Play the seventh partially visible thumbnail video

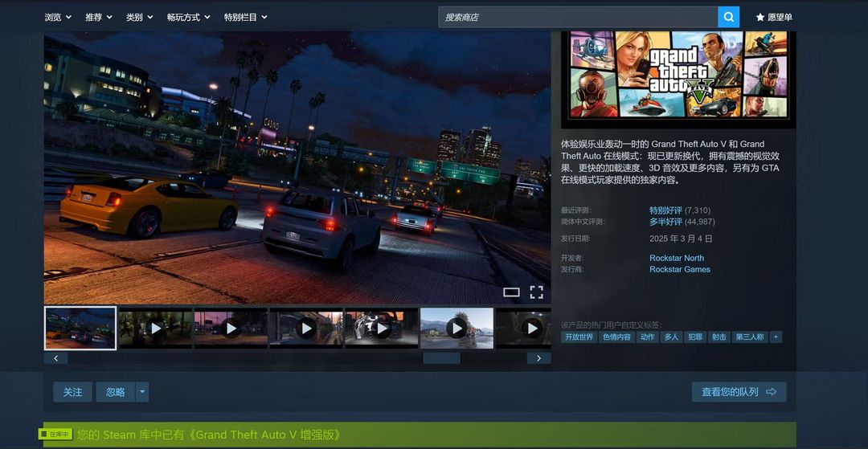tap(524, 329)
